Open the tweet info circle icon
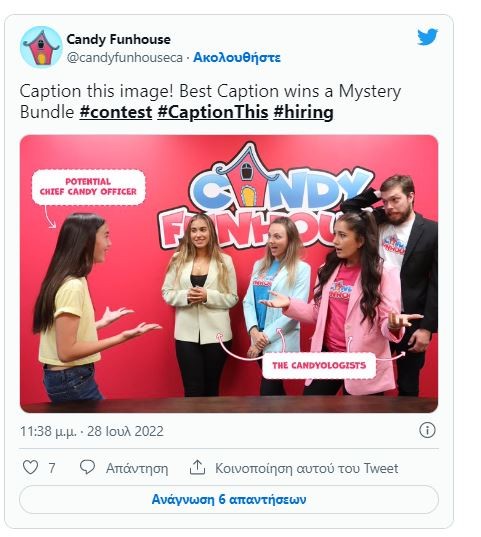Viewport: 481px width, 537px height. (x=427, y=430)
